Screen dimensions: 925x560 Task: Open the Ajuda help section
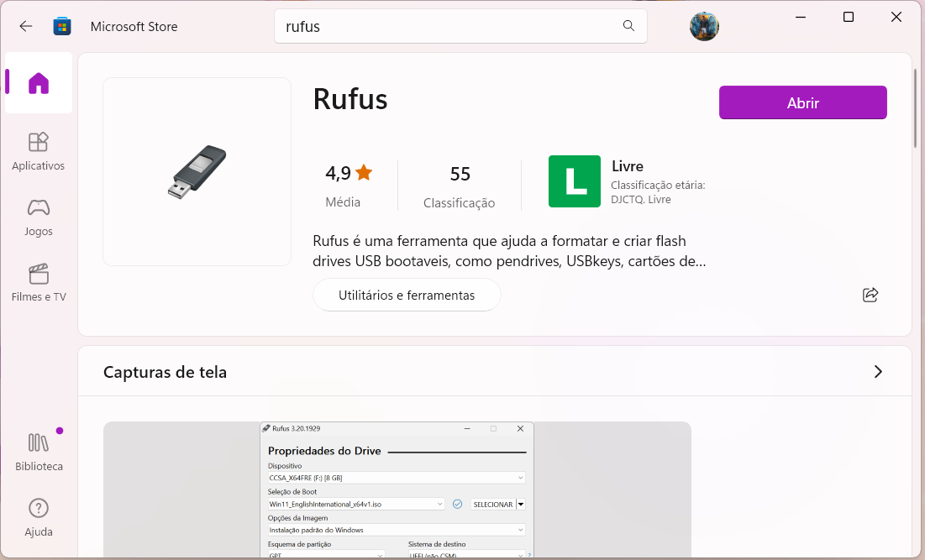coord(39,517)
